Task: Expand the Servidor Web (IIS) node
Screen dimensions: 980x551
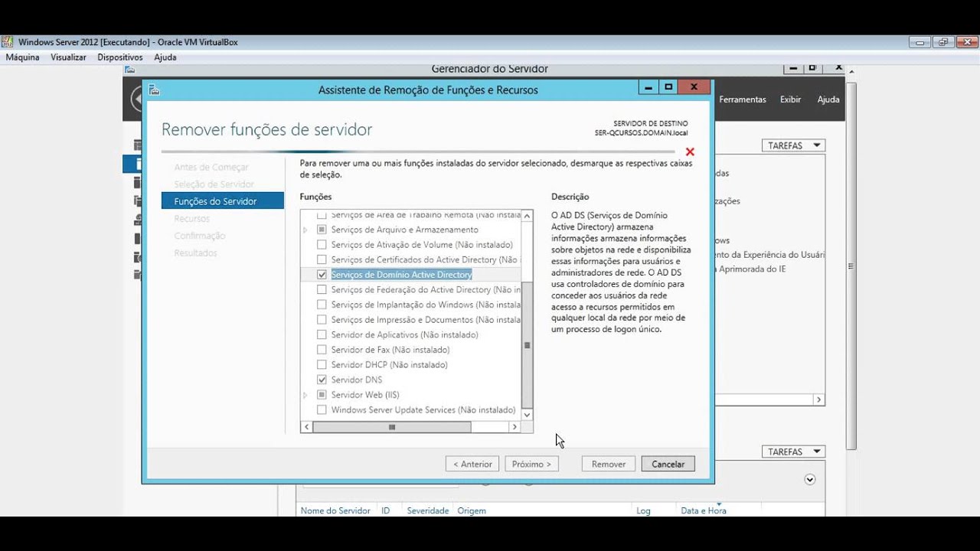Action: click(x=305, y=395)
